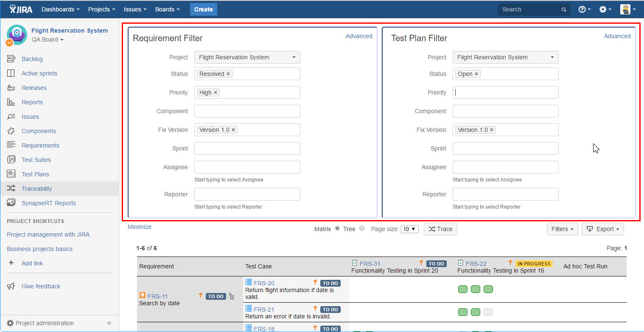This screenshot has height=332, width=644.
Task: Open the Components puzzle icon
Action: (x=11, y=131)
